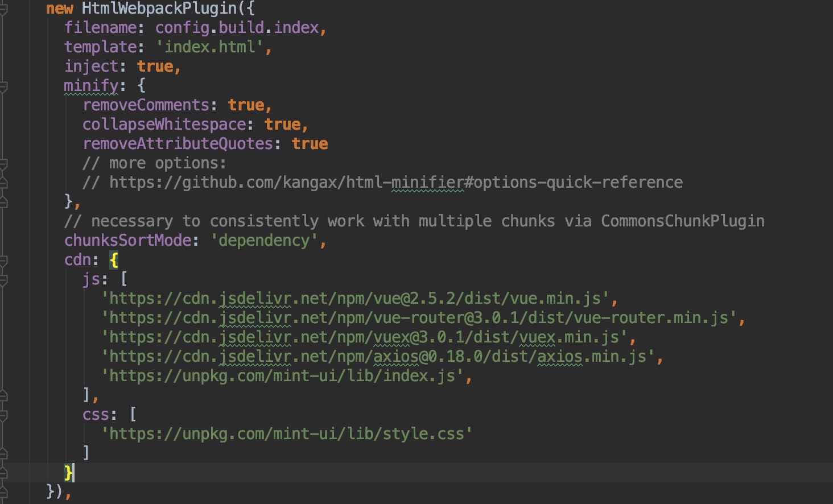Open the vuex@3.0.1 jsdelivr URL
This screenshot has height=504, width=833.
pos(364,337)
